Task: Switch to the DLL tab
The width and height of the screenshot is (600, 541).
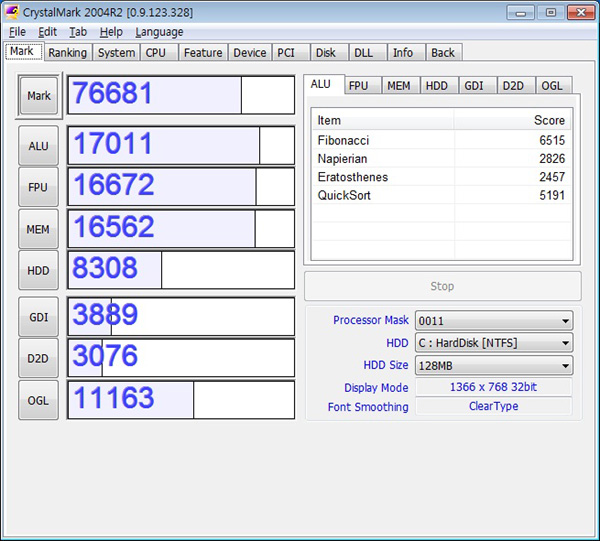Action: [x=367, y=52]
